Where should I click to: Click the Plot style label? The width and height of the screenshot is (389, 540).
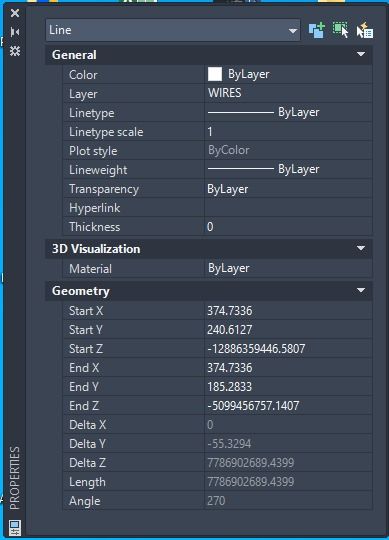click(93, 151)
